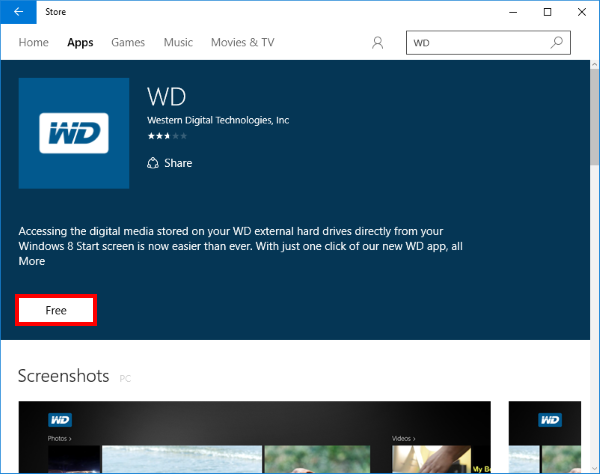
Task: Click the search magnifier icon
Action: (556, 42)
